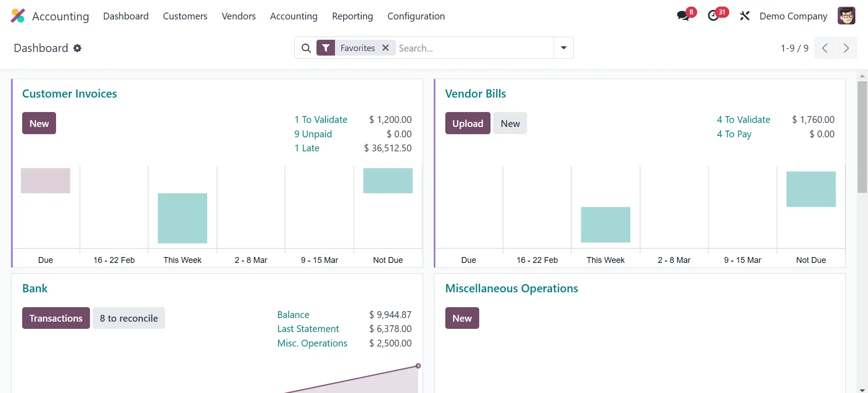Click the filter funnel icon
The image size is (868, 393).
pos(325,48)
